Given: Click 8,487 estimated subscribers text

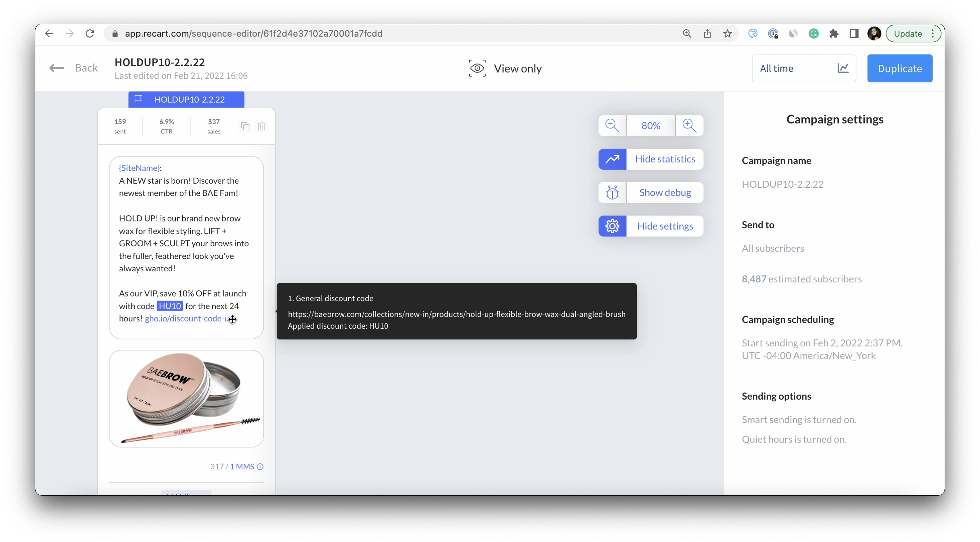Looking at the screenshot, I should point(802,279).
